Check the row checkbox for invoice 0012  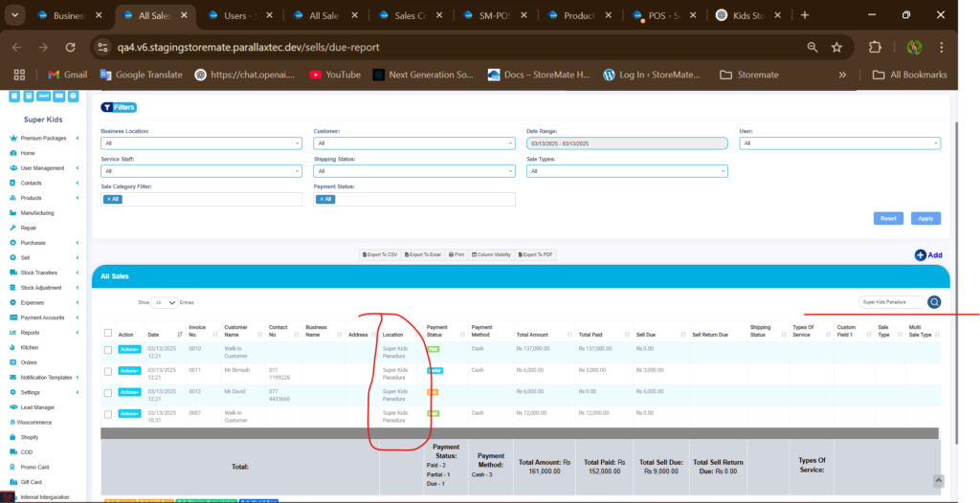pyautogui.click(x=108, y=393)
